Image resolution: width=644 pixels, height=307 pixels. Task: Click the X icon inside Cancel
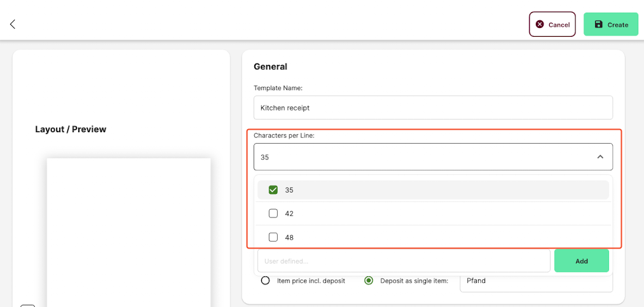coord(540,24)
